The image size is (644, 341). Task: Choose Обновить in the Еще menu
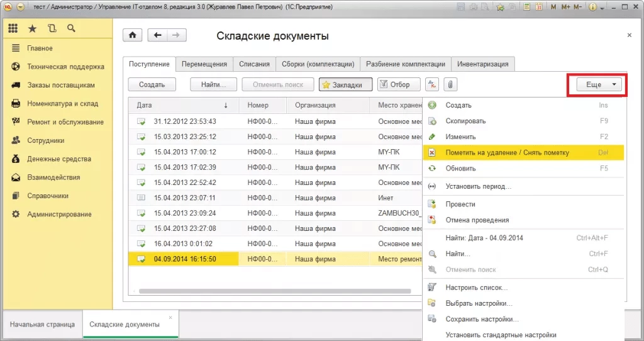[x=524, y=169]
